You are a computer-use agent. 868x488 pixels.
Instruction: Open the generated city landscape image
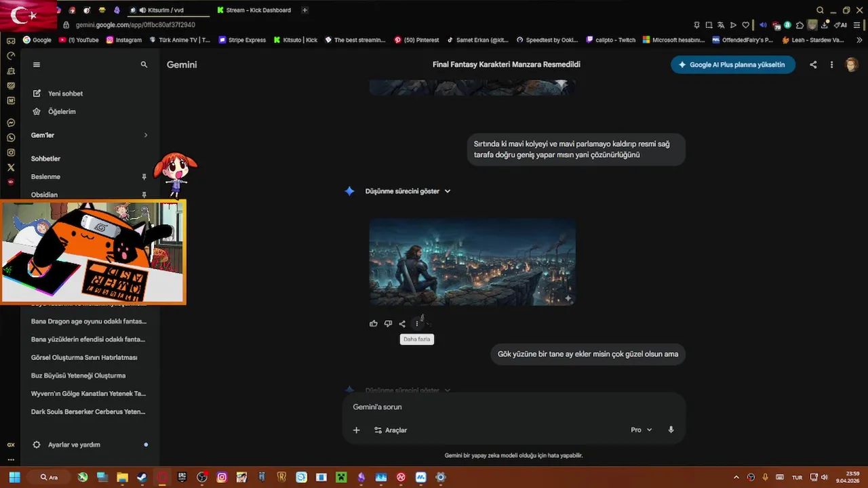473,262
